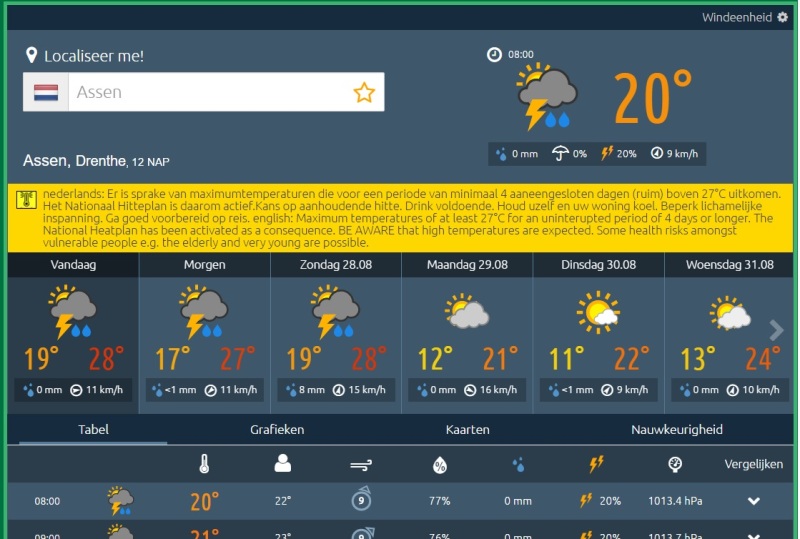Click the Localiseer me! link
This screenshot has width=800, height=539.
coord(94,56)
